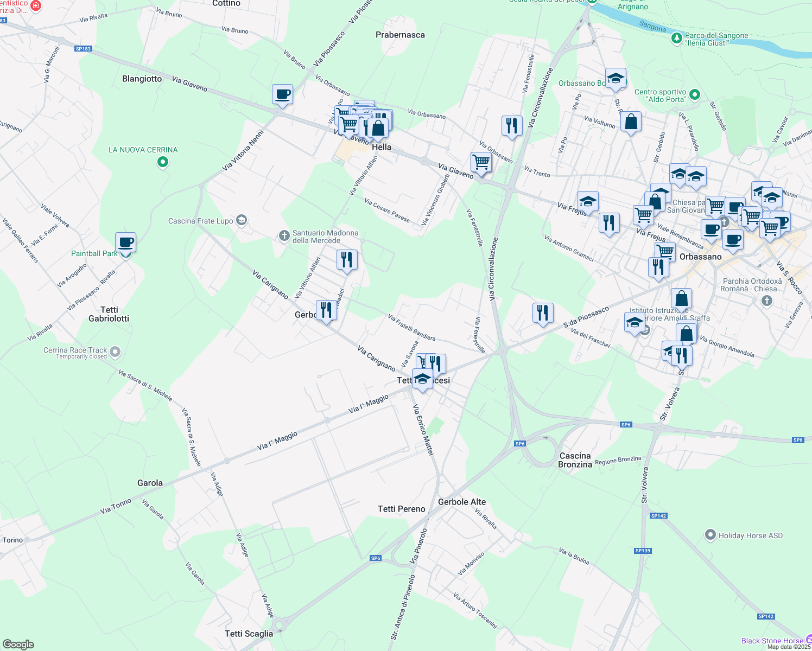Click the Via Arturo Toscanini label

click(475, 610)
